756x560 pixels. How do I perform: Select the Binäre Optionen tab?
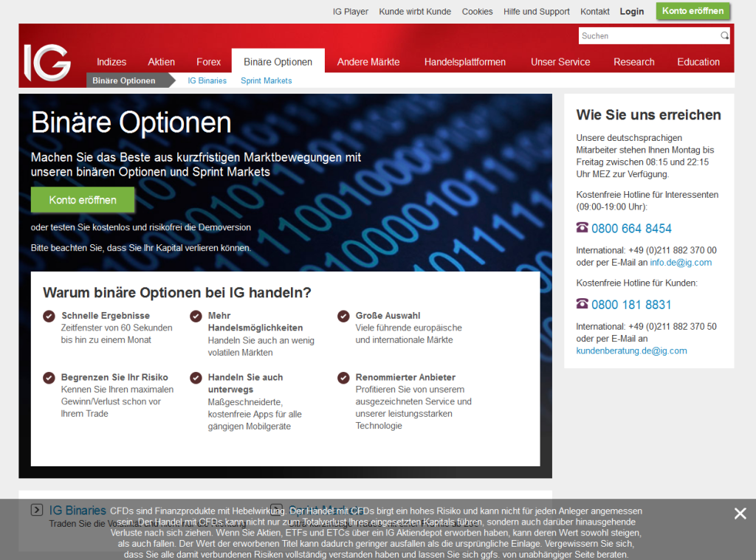click(x=278, y=62)
